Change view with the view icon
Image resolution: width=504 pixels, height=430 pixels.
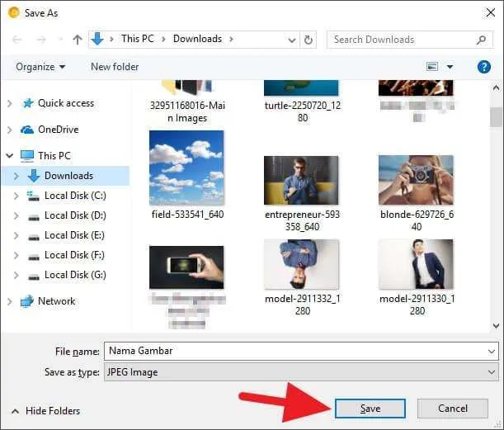(432, 67)
